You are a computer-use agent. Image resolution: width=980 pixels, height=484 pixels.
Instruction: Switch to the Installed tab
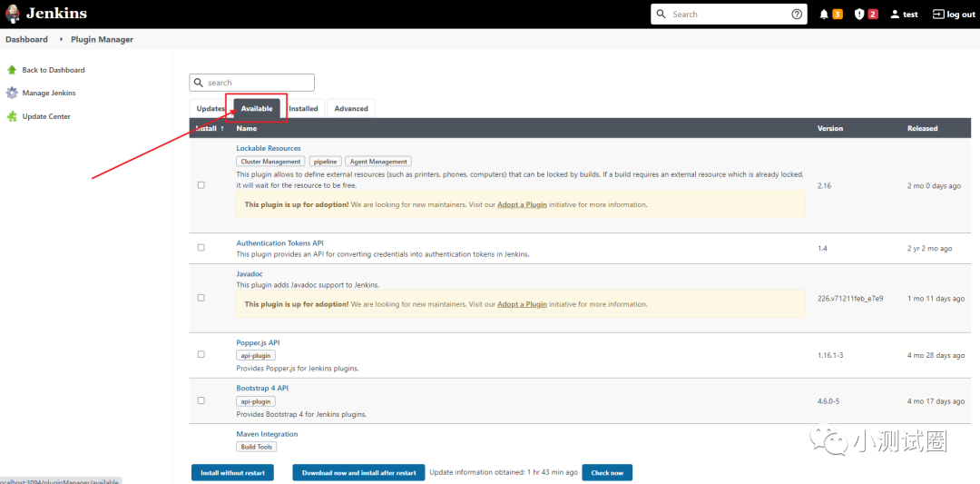pyautogui.click(x=303, y=108)
